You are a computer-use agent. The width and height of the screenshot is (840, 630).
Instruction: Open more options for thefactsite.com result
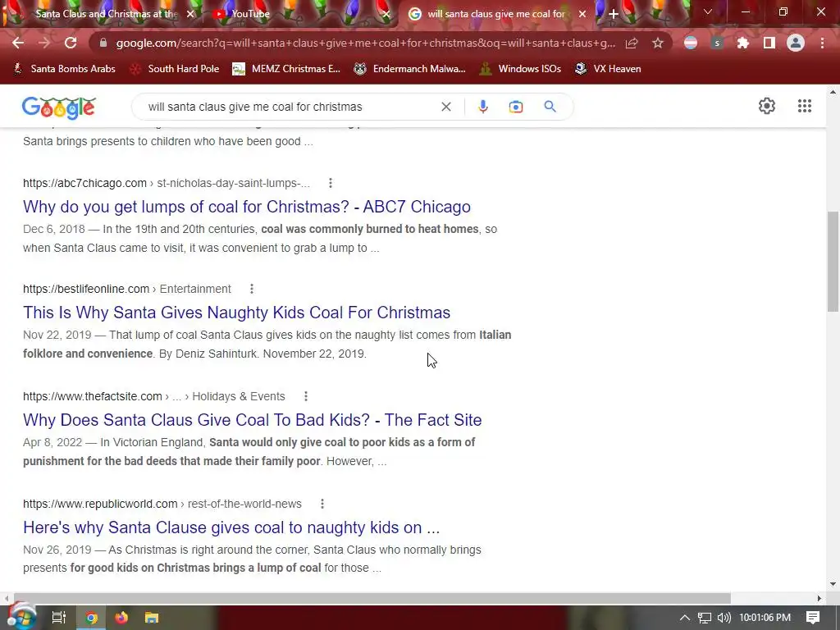306,396
